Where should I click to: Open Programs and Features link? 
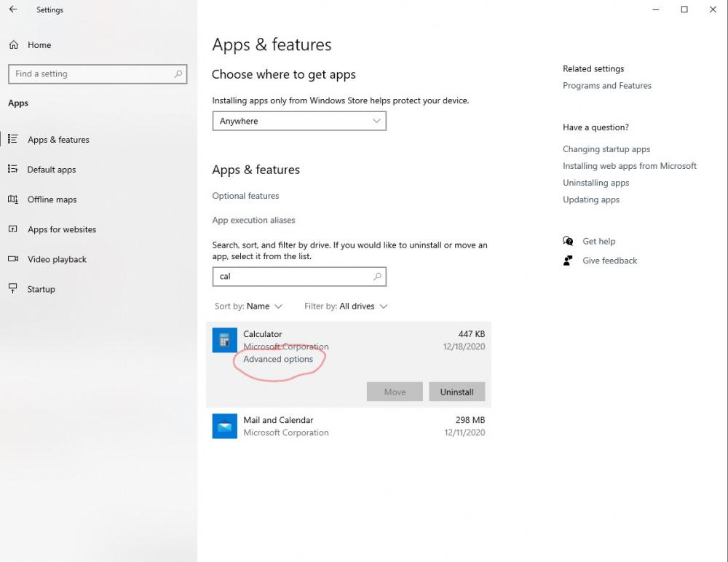607,85
